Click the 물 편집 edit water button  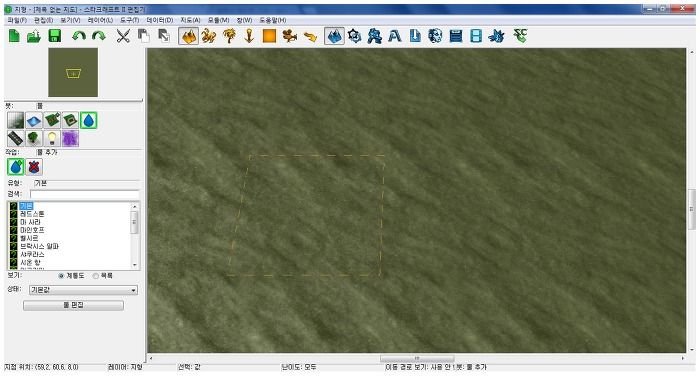(x=73, y=305)
